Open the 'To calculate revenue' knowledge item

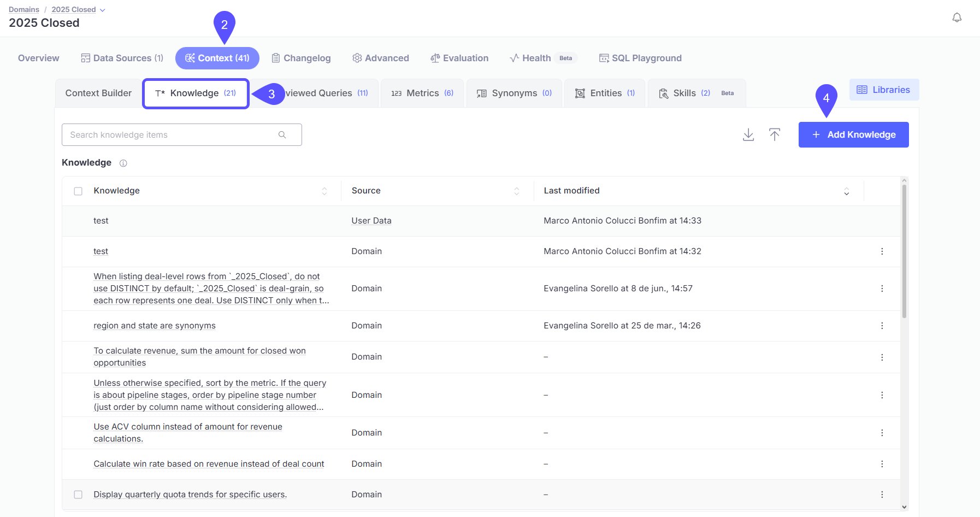pos(199,357)
